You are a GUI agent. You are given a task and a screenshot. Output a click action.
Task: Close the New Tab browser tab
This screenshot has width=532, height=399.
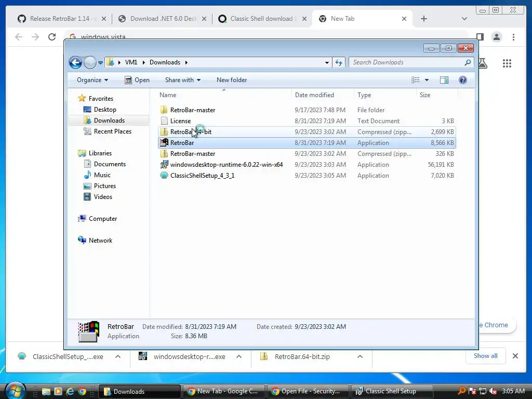(x=404, y=19)
